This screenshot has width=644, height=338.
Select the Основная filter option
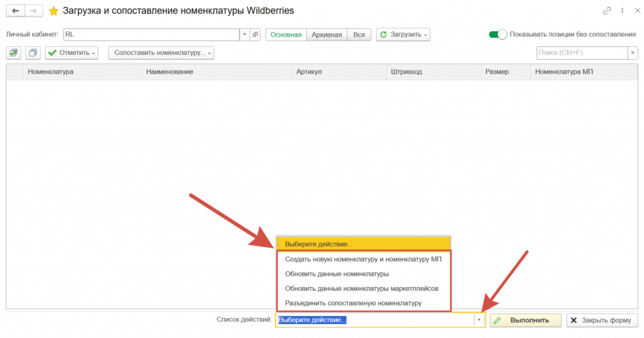tap(286, 35)
